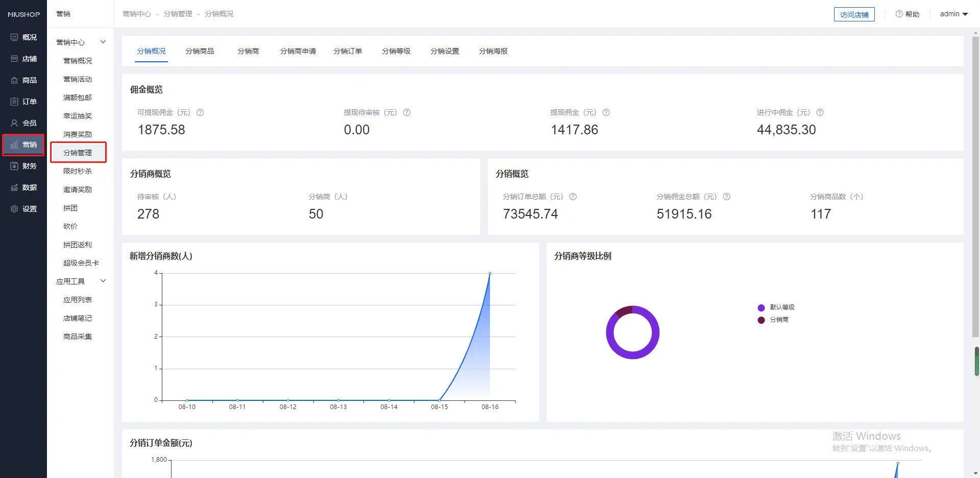Switch to the 分销商品 tab

(x=200, y=51)
